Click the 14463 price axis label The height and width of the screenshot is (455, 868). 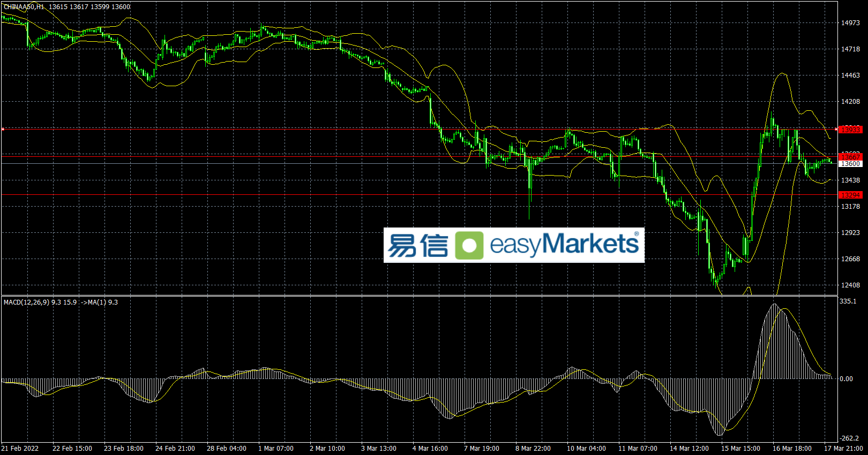[x=850, y=75]
